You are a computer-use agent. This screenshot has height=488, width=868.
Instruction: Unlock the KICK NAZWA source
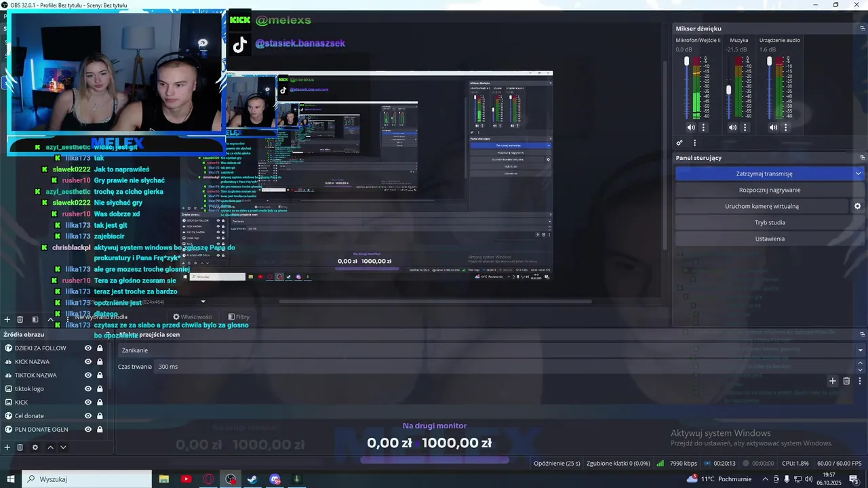click(x=100, y=362)
